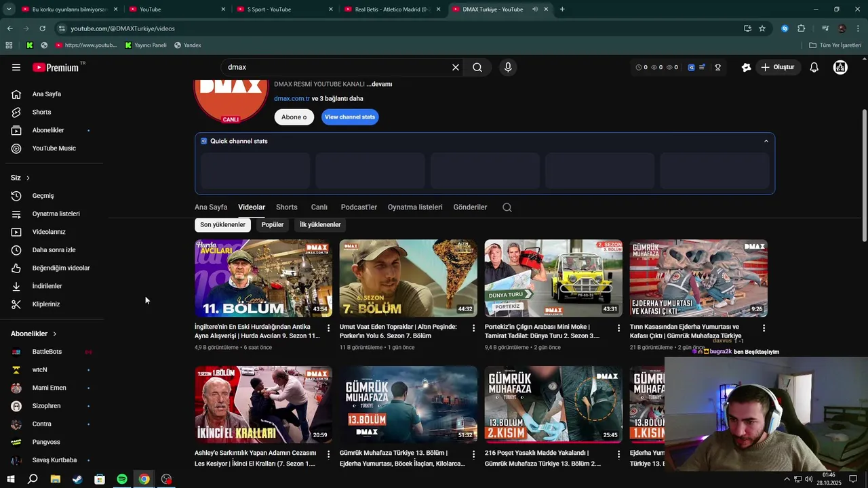Switch to the Canlı channel tab
Screen dimensions: 868x488
click(319, 207)
